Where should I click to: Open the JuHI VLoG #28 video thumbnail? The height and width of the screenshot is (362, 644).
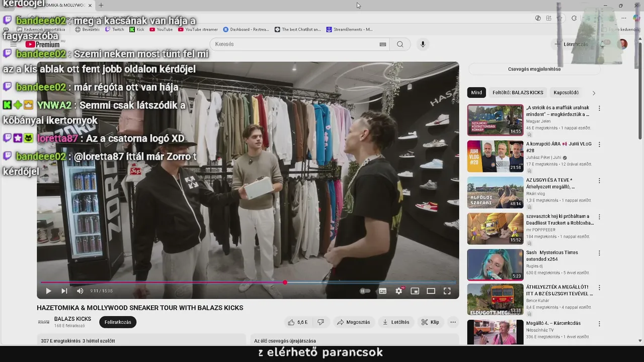495,156
